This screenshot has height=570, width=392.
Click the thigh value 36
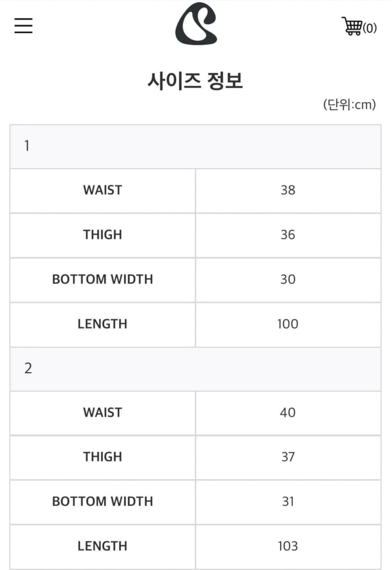tap(288, 235)
